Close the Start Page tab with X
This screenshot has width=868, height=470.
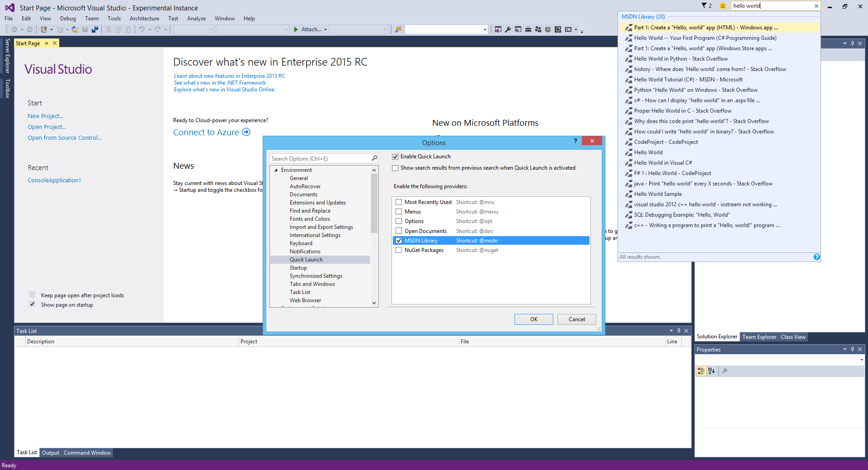(x=55, y=43)
